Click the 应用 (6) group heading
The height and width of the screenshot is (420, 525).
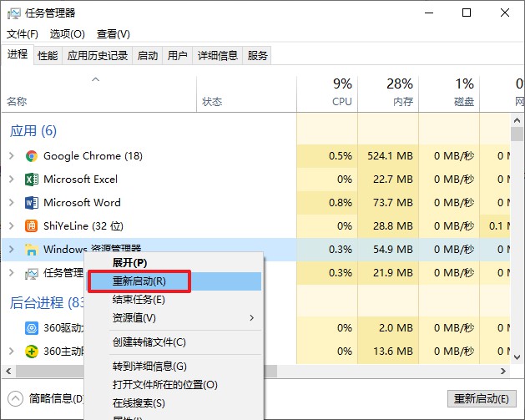[x=33, y=131]
